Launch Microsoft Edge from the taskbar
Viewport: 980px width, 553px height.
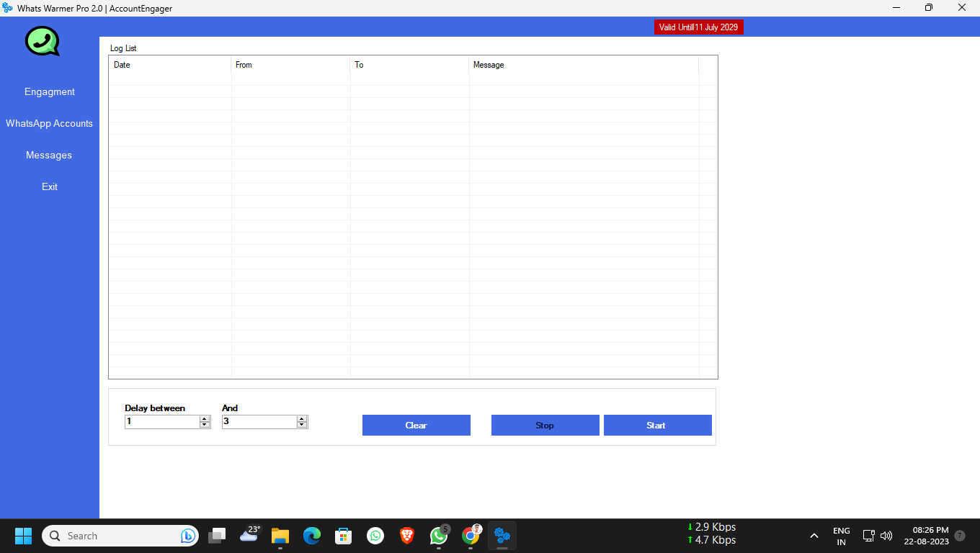[x=312, y=536]
